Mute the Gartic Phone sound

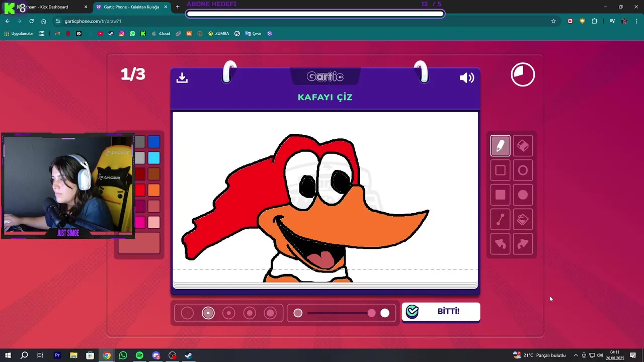click(467, 77)
